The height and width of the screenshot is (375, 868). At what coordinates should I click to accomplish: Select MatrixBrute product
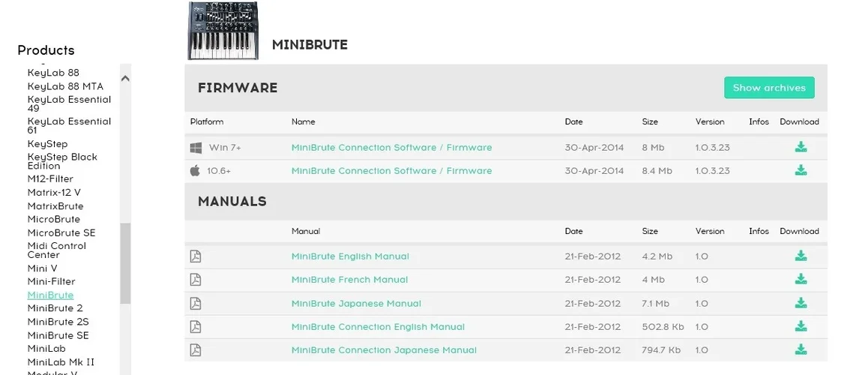point(55,206)
